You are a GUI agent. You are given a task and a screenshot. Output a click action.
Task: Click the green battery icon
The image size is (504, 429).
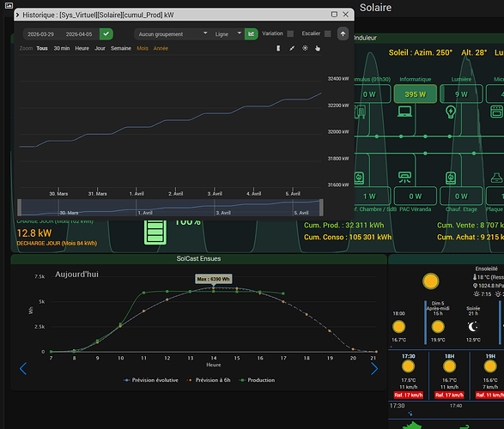click(155, 232)
